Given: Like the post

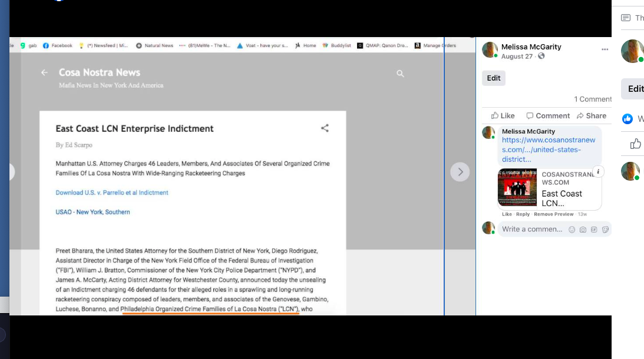Looking at the screenshot, I should pyautogui.click(x=503, y=116).
